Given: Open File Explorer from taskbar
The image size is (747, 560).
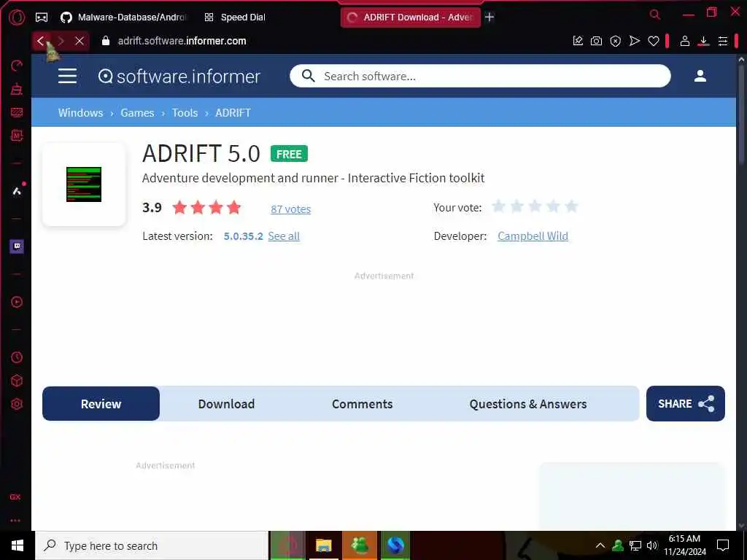Looking at the screenshot, I should pos(323,545).
